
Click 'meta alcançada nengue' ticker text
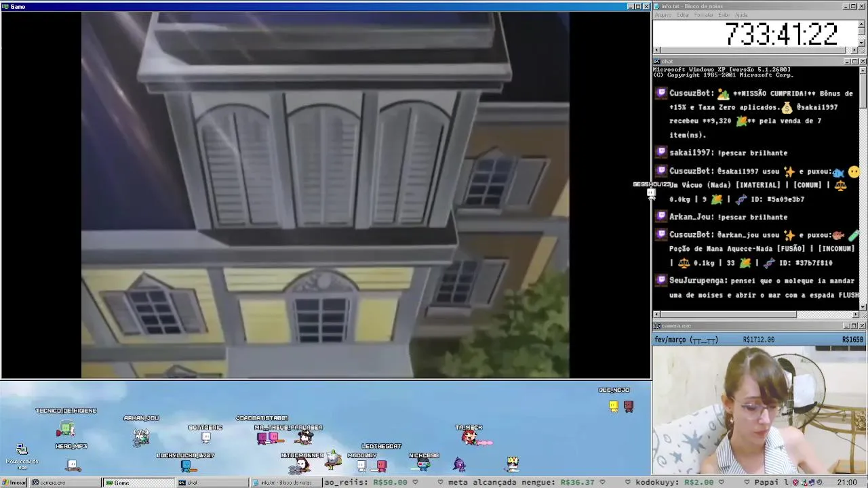500,483
